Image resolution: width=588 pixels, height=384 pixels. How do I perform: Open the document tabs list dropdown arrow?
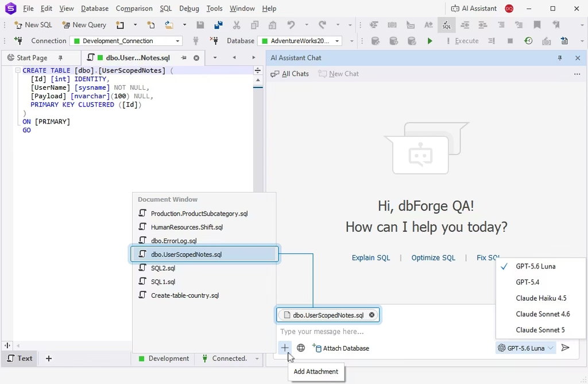click(215, 58)
